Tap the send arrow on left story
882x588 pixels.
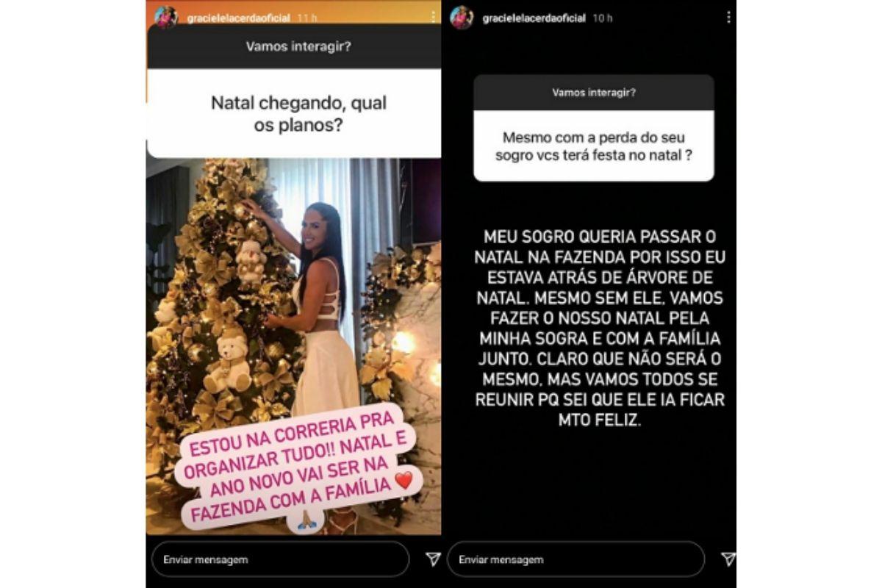click(434, 559)
